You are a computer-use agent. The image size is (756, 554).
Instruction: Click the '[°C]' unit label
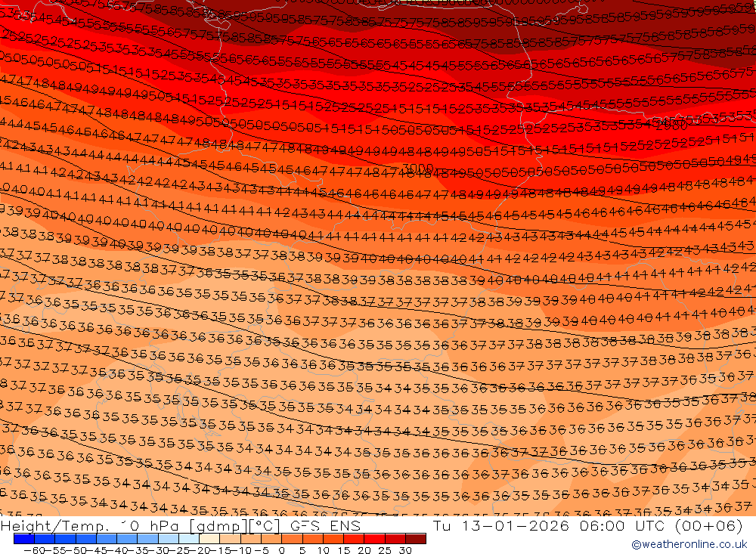coord(264,525)
